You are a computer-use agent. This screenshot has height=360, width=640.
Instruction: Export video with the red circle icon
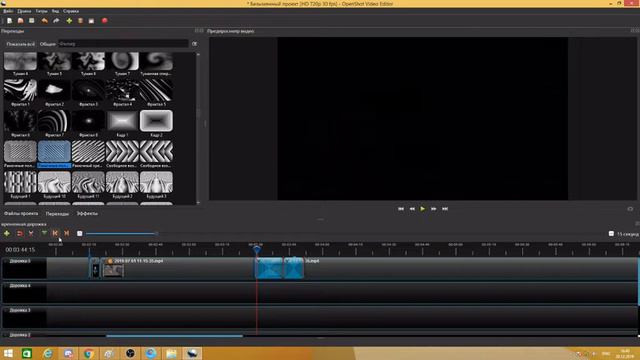coord(104,20)
